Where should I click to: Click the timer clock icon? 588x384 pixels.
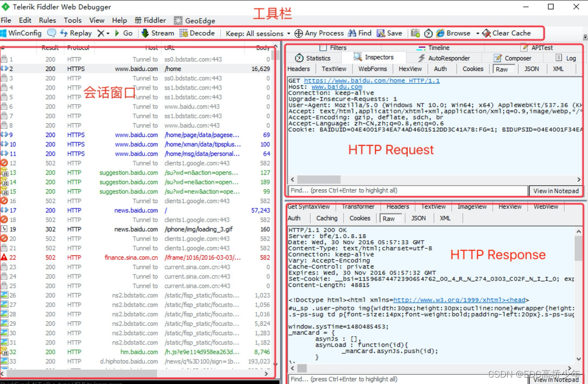pos(428,34)
